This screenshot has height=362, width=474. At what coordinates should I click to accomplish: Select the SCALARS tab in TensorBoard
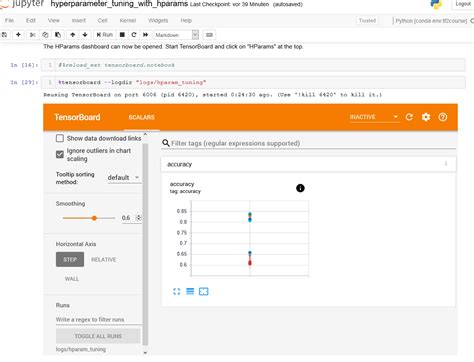point(142,117)
